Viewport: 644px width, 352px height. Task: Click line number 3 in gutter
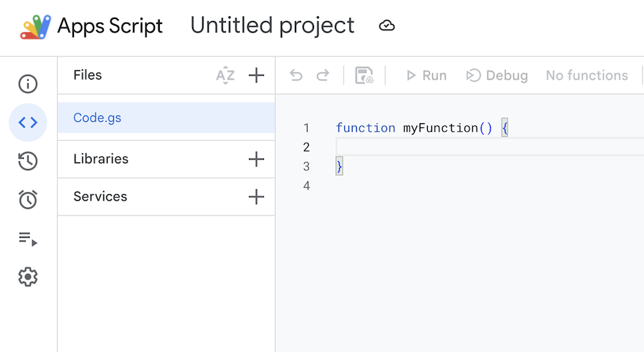306,166
